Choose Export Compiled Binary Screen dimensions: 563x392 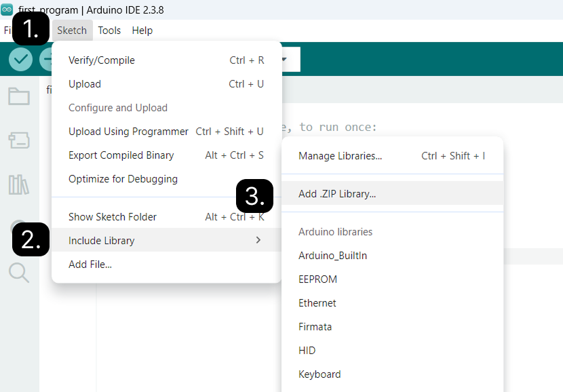[166, 155]
